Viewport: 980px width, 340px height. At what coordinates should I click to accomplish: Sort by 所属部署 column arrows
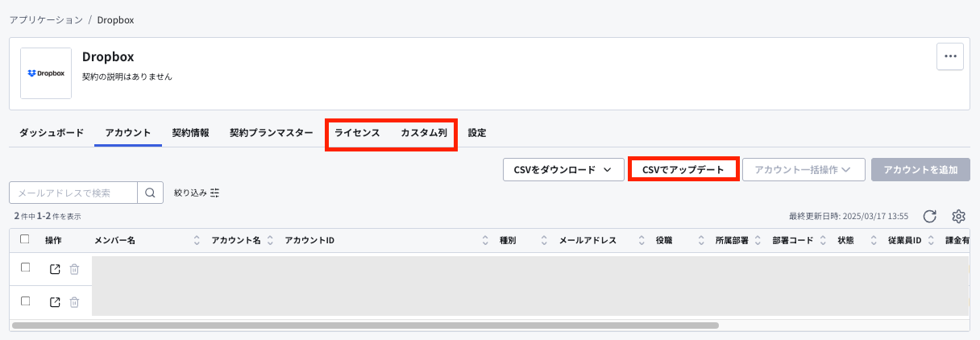pyautogui.click(x=758, y=241)
